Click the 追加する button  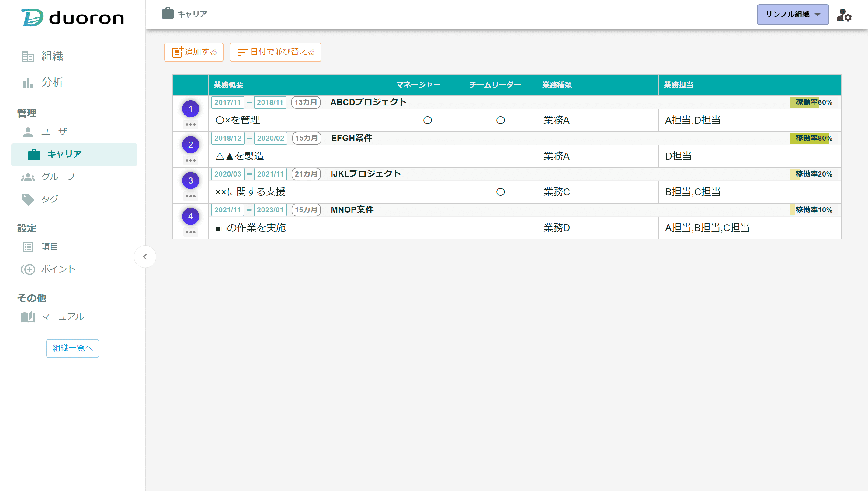194,52
